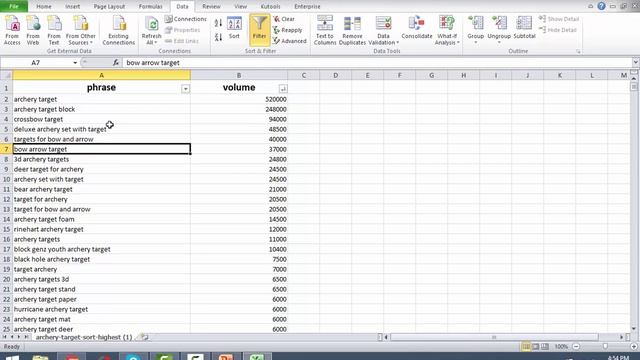Switch to the Formulas tab
This screenshot has width=640, height=360.
tap(150, 7)
